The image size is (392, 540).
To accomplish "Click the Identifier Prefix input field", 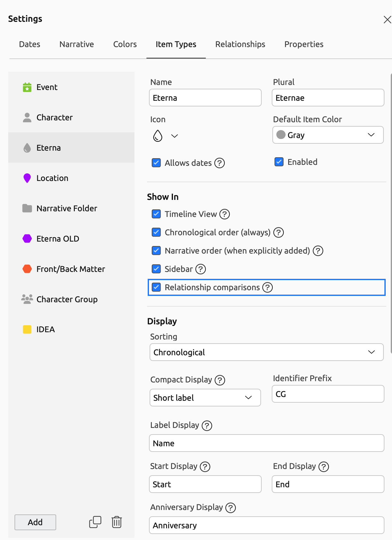I will 328,394.
